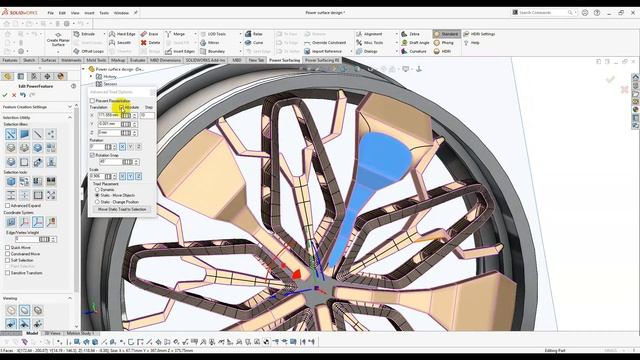Click the Search Commands field
Screen dimensions: 640x360
543,13
